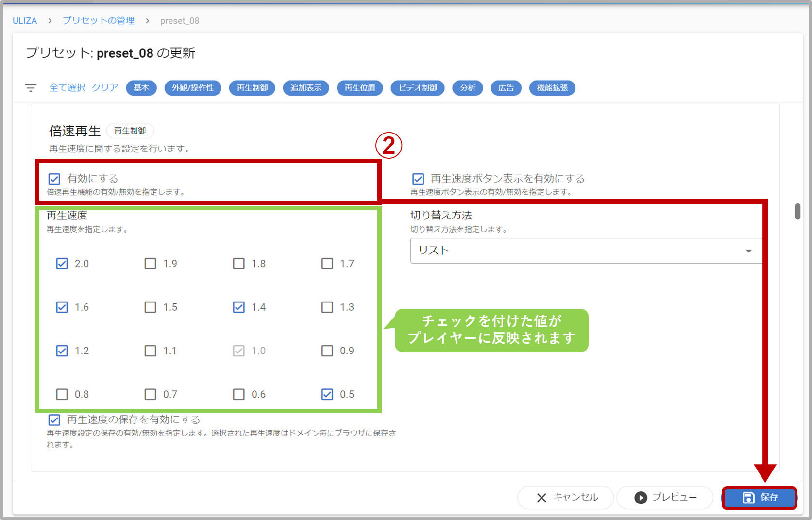Select the ビデオ制御 filter chip
The width and height of the screenshot is (812, 520).
[418, 88]
